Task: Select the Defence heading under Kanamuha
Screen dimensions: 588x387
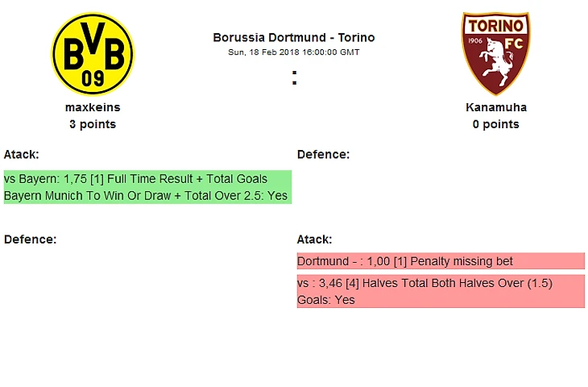Action: click(x=323, y=154)
